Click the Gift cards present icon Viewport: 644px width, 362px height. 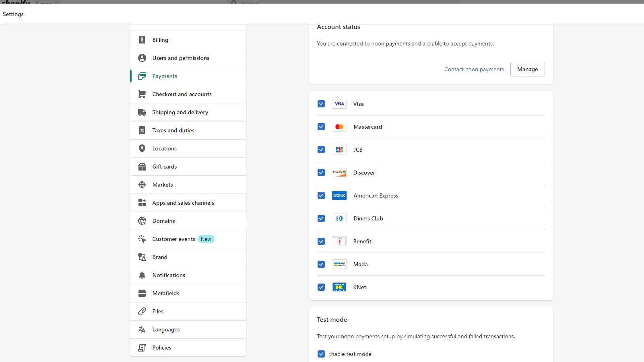(x=142, y=167)
